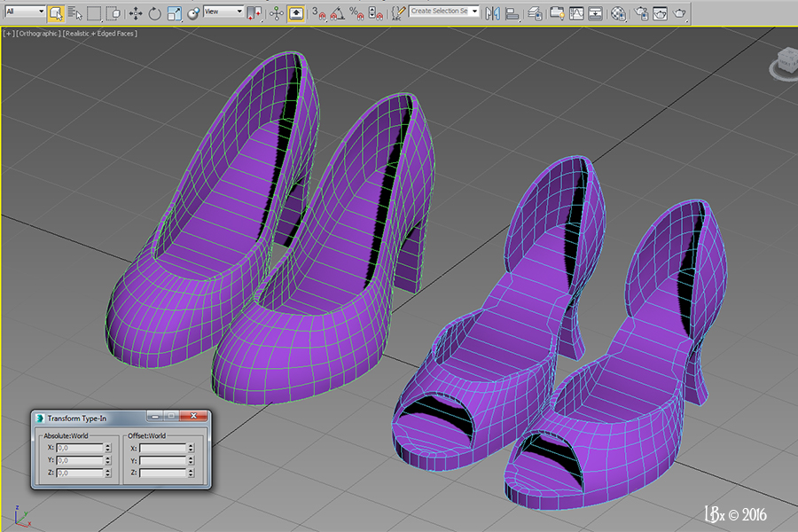Screen dimensions: 798x532
Task: Open Select by Name tool
Action: (x=74, y=13)
